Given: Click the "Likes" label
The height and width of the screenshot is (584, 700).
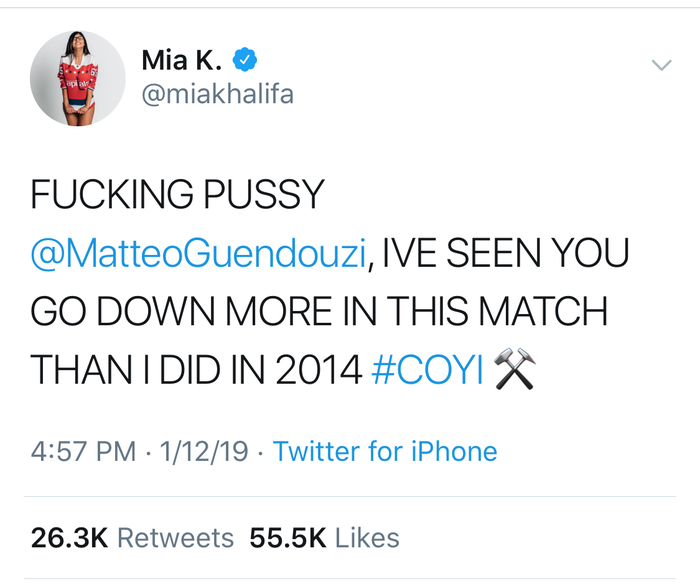Looking at the screenshot, I should [367, 537].
